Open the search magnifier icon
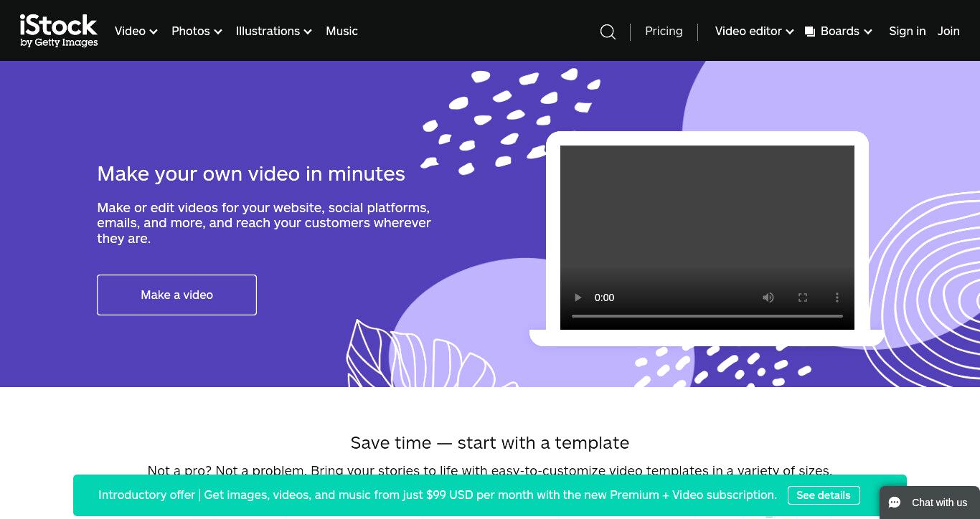Viewport: 980px width, 519px height. 608,32
